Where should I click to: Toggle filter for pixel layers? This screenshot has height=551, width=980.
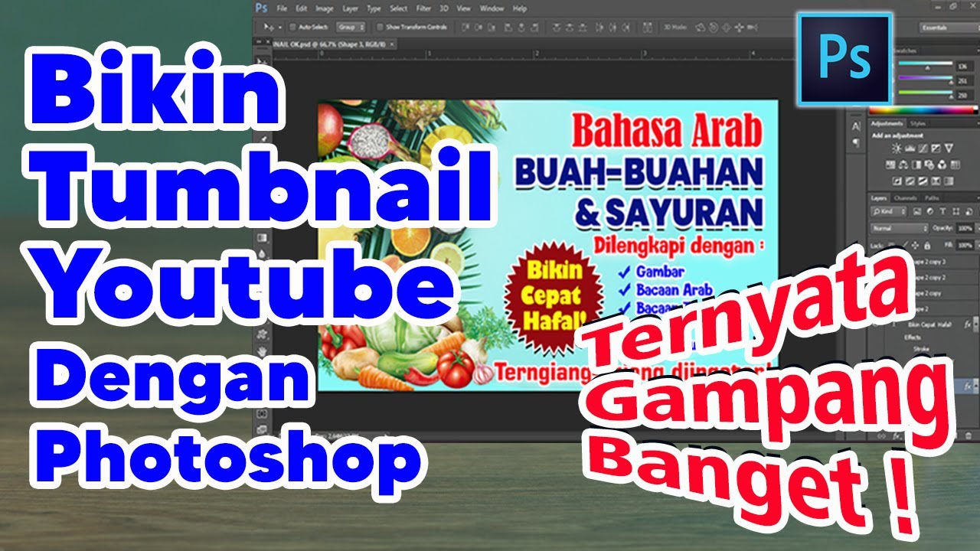point(916,211)
